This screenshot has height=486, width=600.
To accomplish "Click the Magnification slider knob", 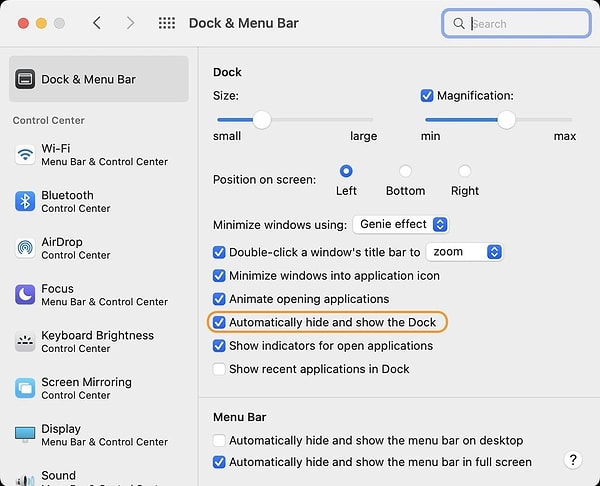I will tap(506, 120).
